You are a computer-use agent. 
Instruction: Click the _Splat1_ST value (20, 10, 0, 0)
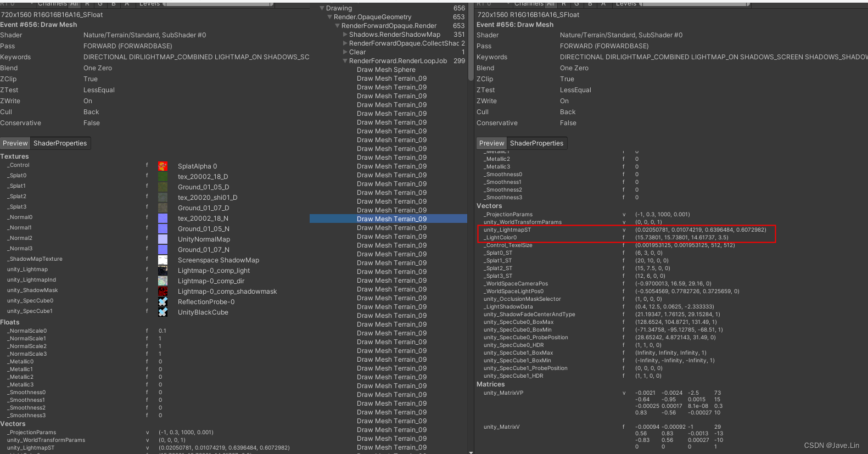pos(652,261)
